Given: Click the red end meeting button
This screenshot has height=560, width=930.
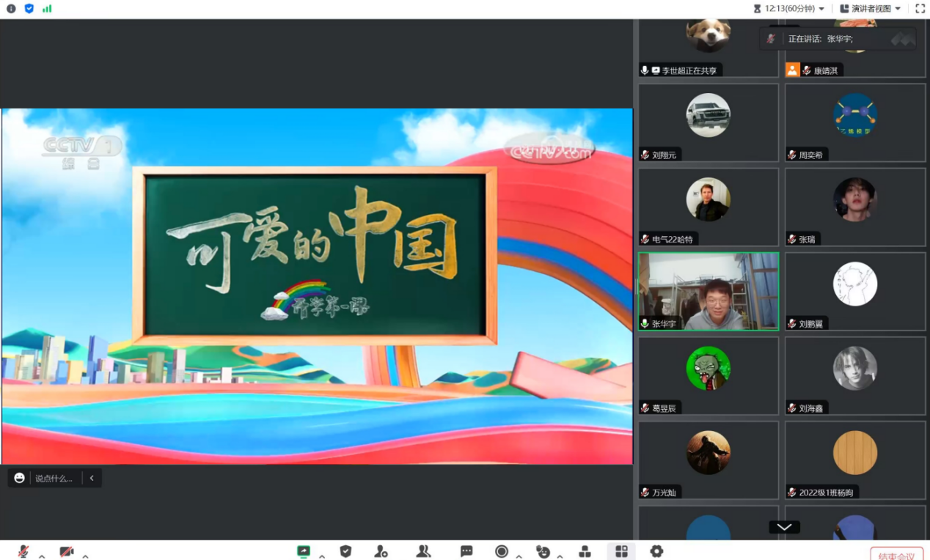Looking at the screenshot, I should click(896, 554).
